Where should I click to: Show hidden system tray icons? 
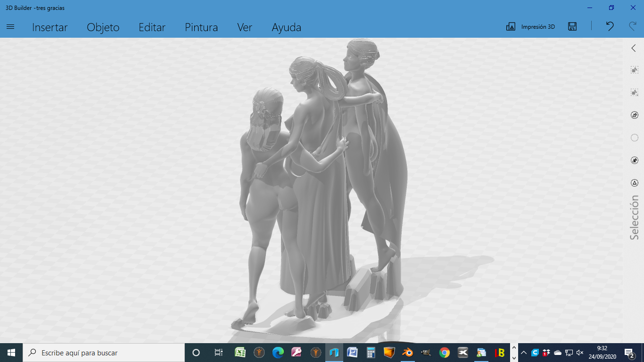(524, 353)
